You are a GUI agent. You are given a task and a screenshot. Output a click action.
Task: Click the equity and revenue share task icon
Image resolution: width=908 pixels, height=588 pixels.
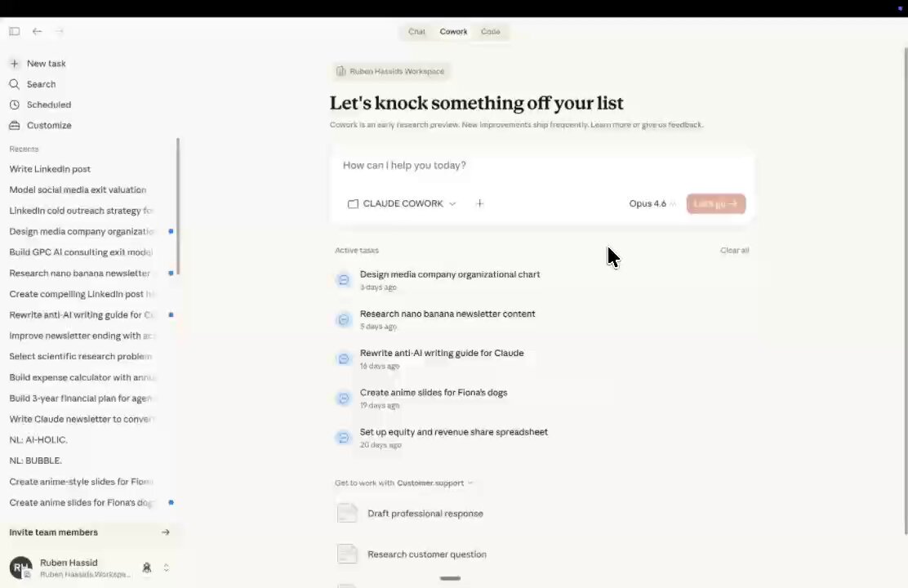344,438
